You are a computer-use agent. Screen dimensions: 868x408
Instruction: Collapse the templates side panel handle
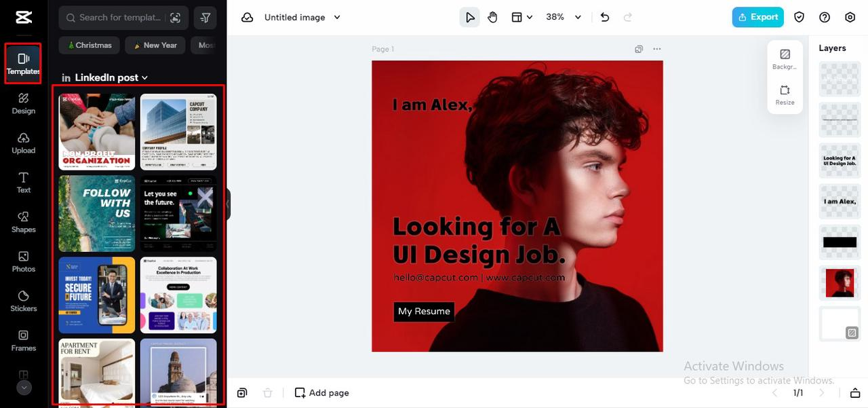[x=229, y=204]
